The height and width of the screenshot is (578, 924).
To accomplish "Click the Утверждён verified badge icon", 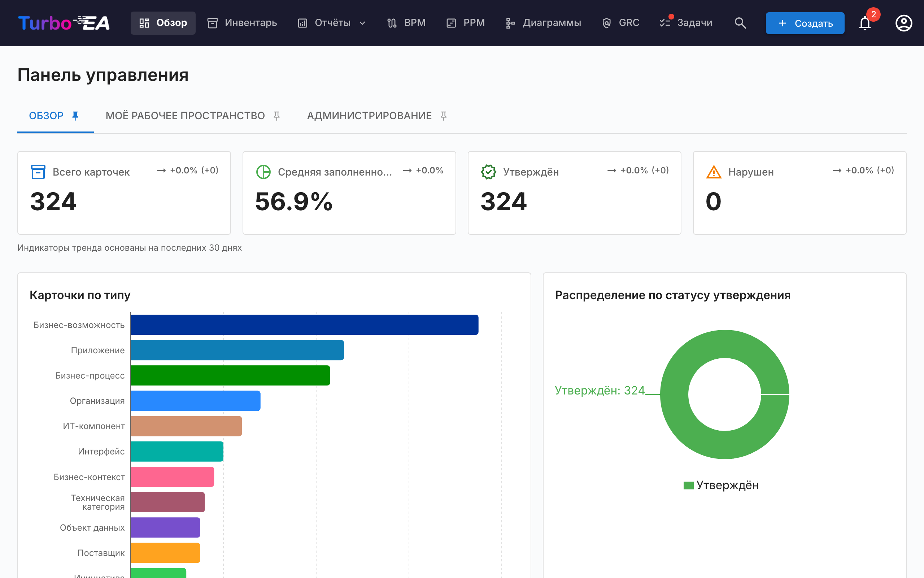I will 488,172.
